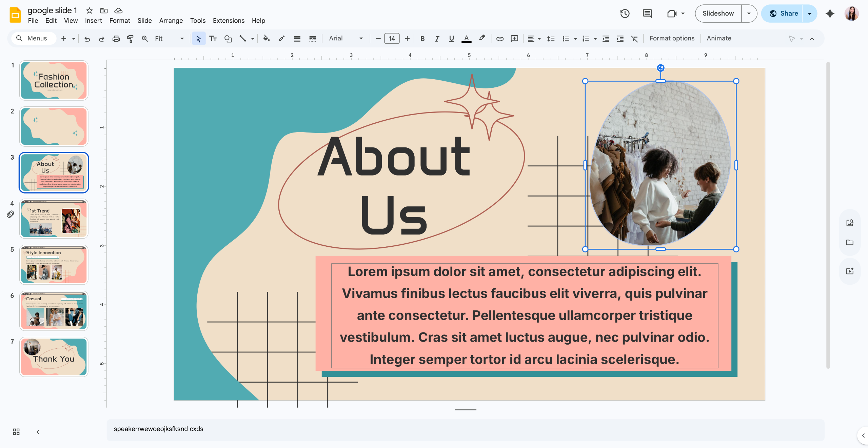
Task: Open the Fit zoom level dropdown
Action: (x=169, y=39)
